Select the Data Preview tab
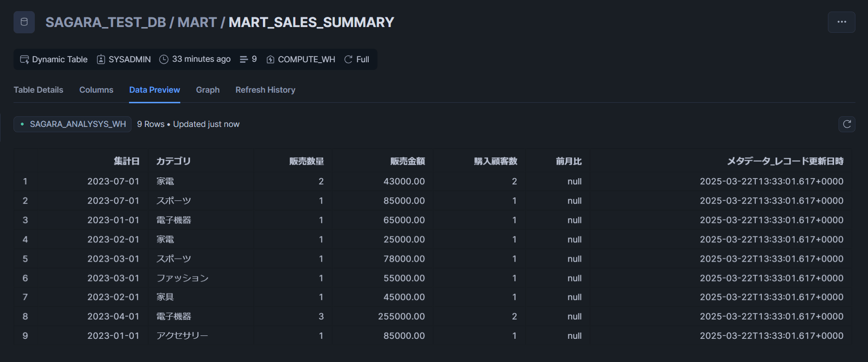 [x=155, y=90]
